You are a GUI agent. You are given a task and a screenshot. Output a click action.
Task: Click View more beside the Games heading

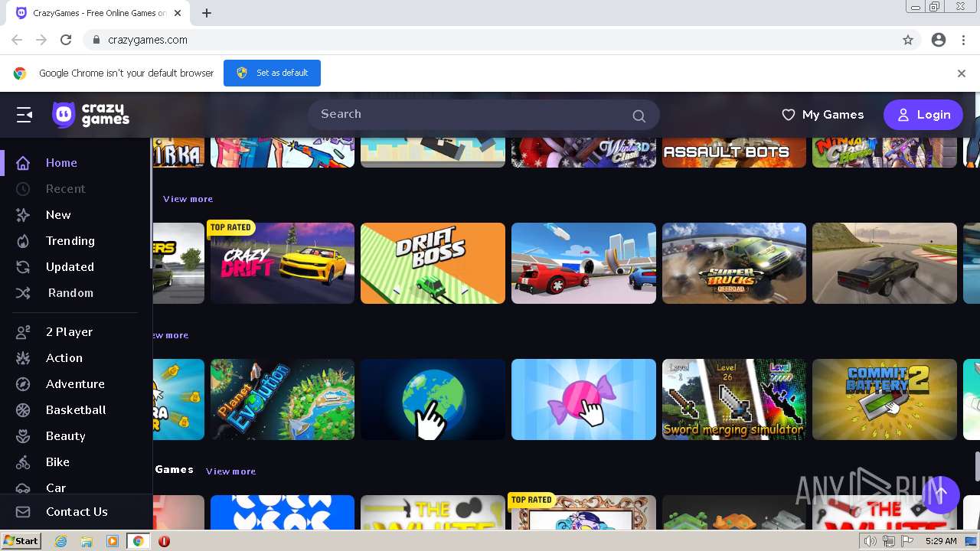click(x=230, y=471)
